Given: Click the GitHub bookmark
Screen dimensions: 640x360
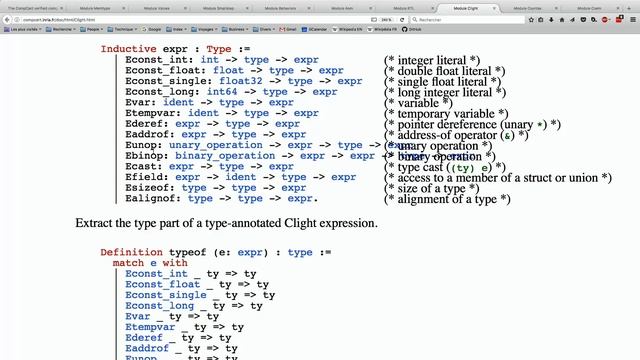Looking at the screenshot, I should click(411, 29).
